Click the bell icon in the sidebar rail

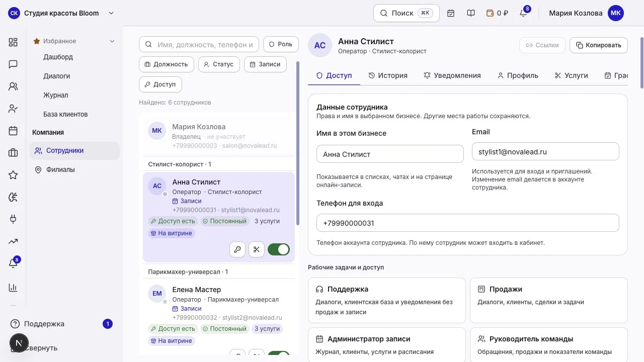coord(13,263)
